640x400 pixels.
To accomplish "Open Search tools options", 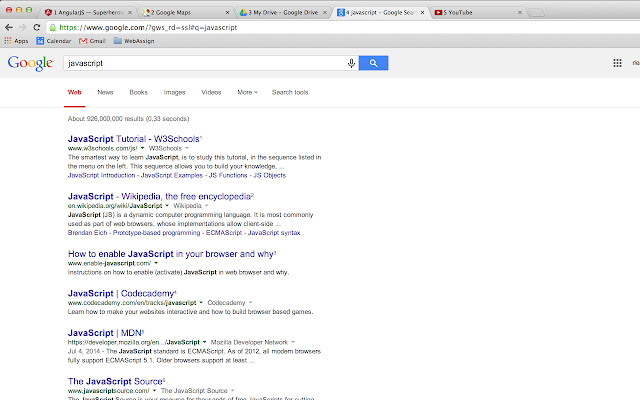I will pos(290,92).
